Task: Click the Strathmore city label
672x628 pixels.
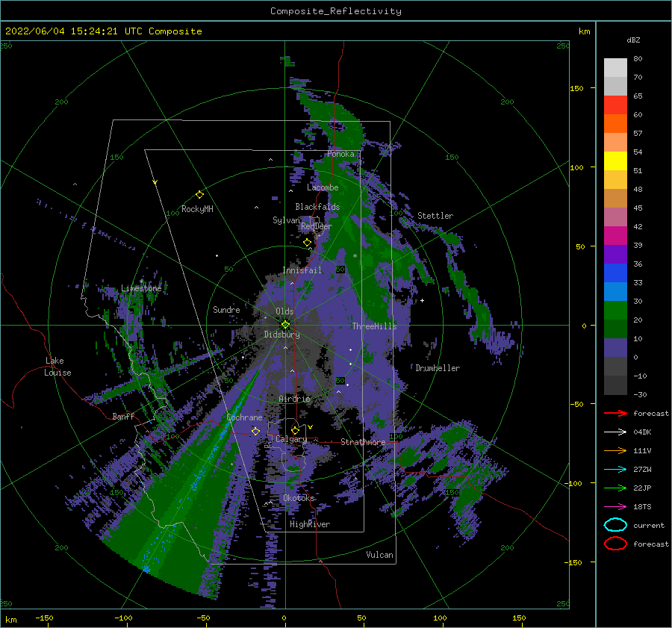Action: coord(363,442)
